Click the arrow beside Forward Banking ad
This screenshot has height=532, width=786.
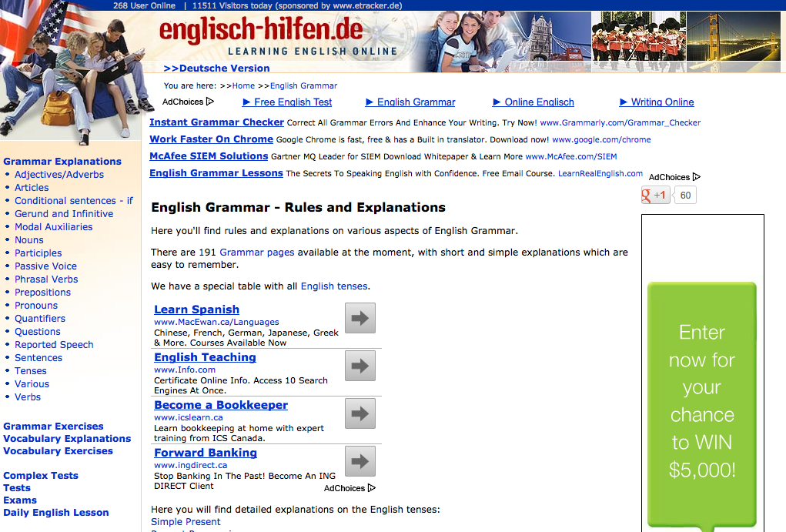360,461
